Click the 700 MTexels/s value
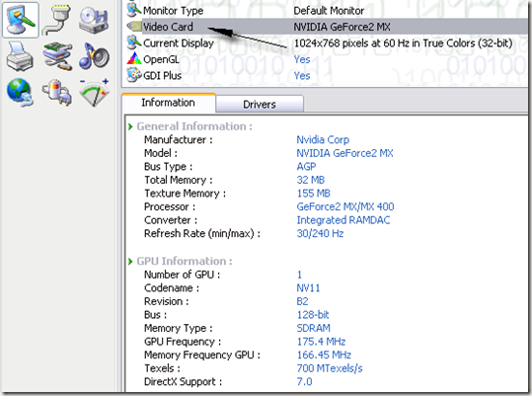The image size is (532, 396). click(x=330, y=368)
